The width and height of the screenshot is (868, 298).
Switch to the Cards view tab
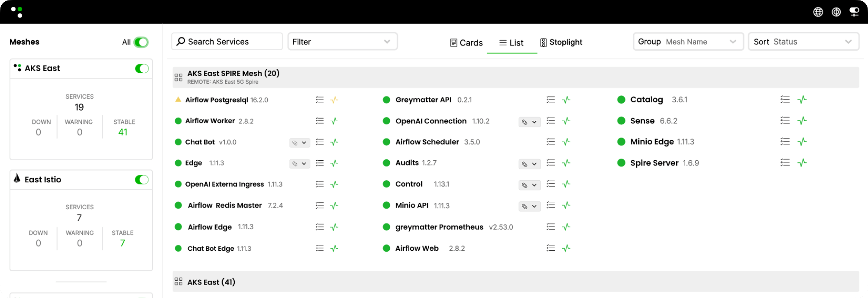466,42
